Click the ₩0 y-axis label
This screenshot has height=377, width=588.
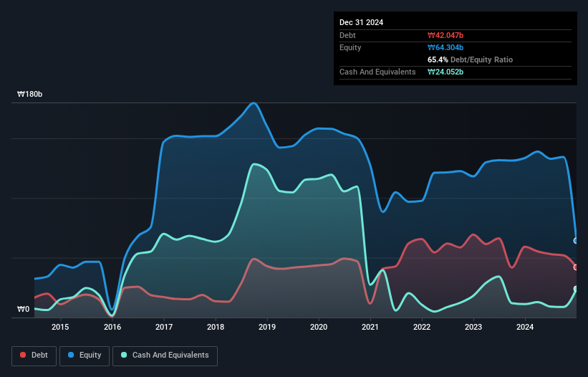[x=23, y=309]
